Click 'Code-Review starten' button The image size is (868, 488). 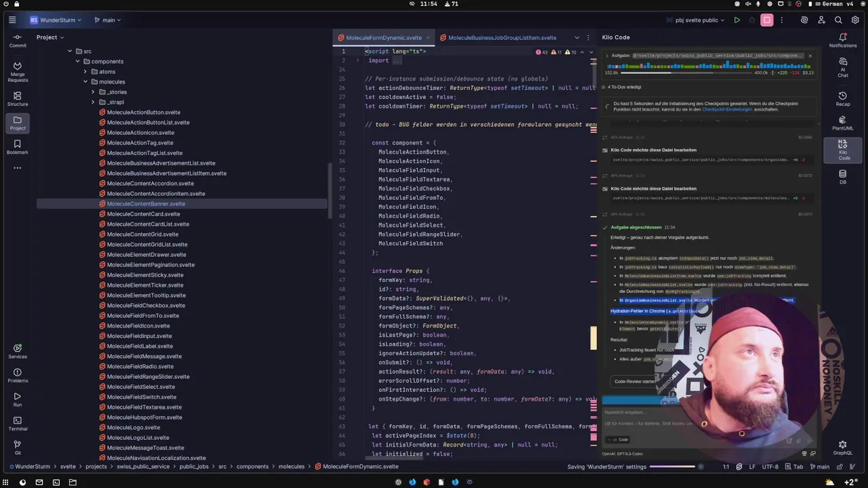(635, 382)
